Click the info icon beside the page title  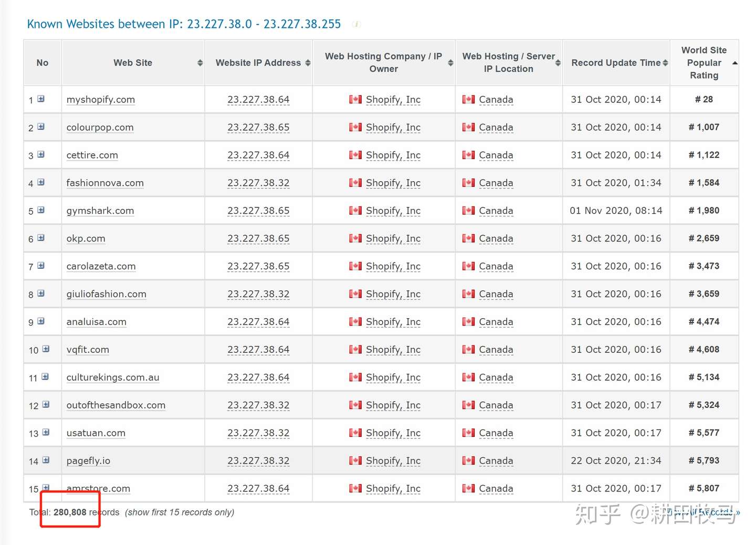[x=356, y=24]
